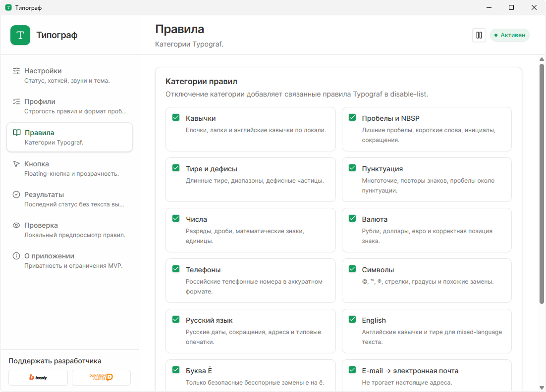Toggle the Пунктуация checkbox
Viewport: 546px width, 392px height.
tap(352, 168)
